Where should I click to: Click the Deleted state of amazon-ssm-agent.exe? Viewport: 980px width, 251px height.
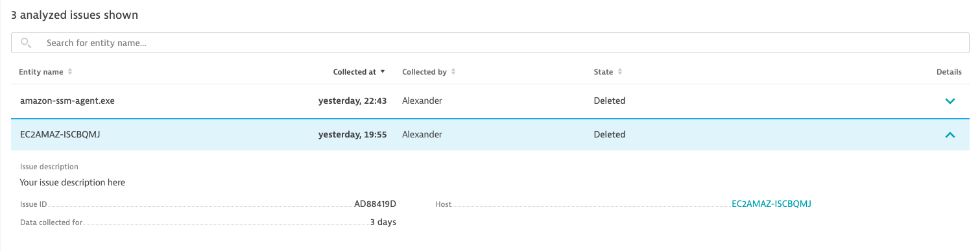point(610,101)
